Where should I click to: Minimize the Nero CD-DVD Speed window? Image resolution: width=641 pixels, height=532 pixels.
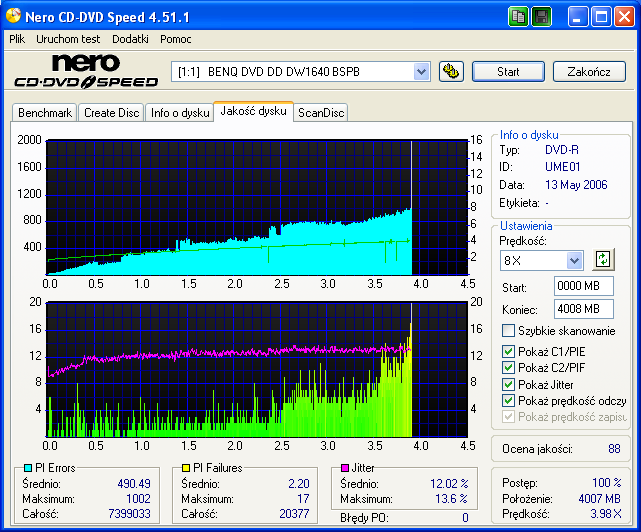pos(578,17)
